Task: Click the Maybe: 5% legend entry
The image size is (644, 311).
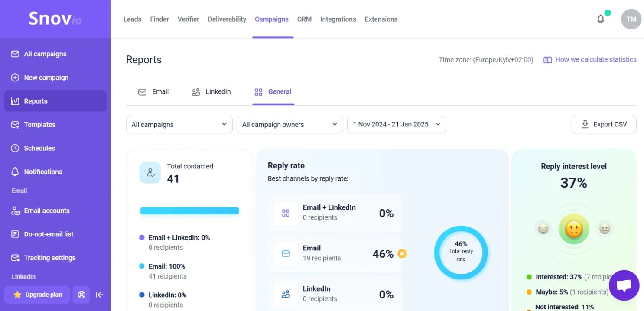Action: click(568, 292)
